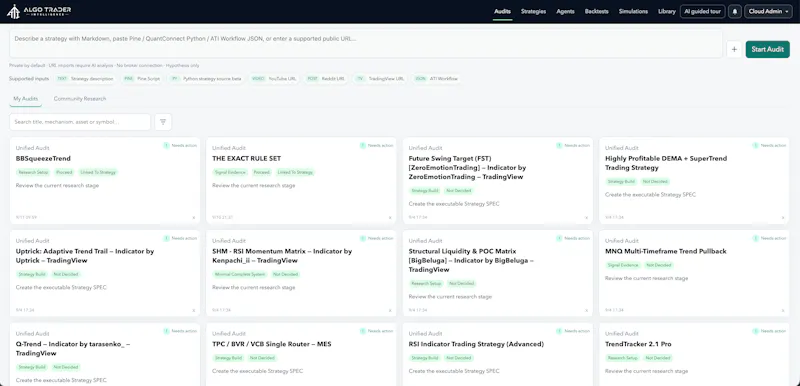Expand the Cloud Admin account dropdown
The width and height of the screenshot is (800, 386).
768,11
